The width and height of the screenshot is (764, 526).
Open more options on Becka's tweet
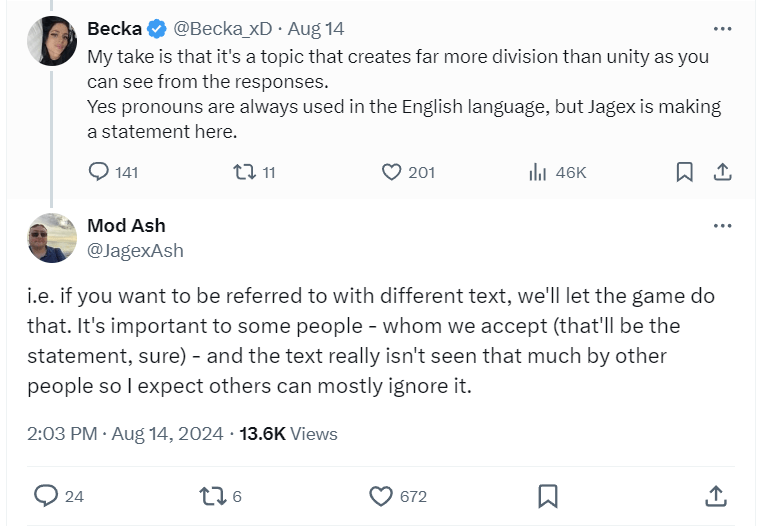(x=722, y=28)
